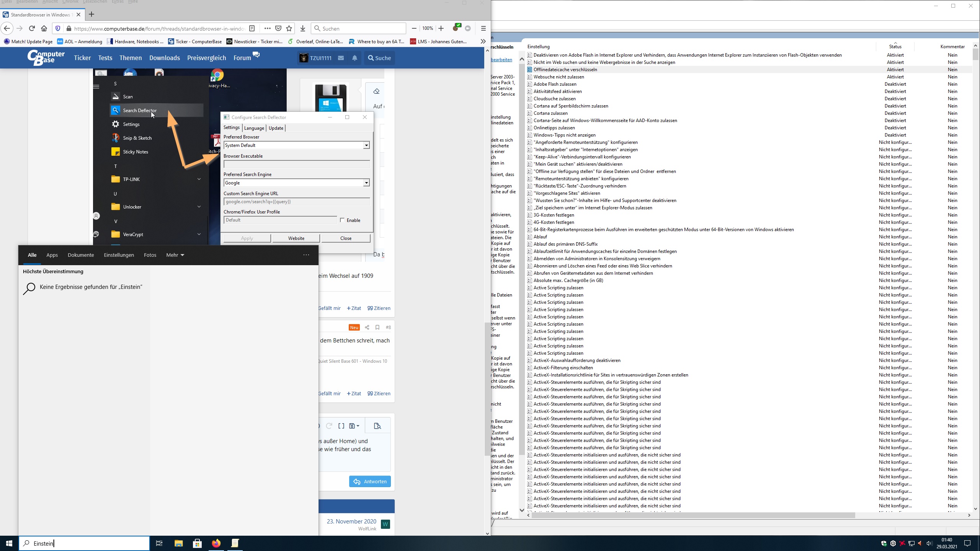Open ComputerBase messages envelope icon
The height and width of the screenshot is (551, 980).
click(341, 58)
